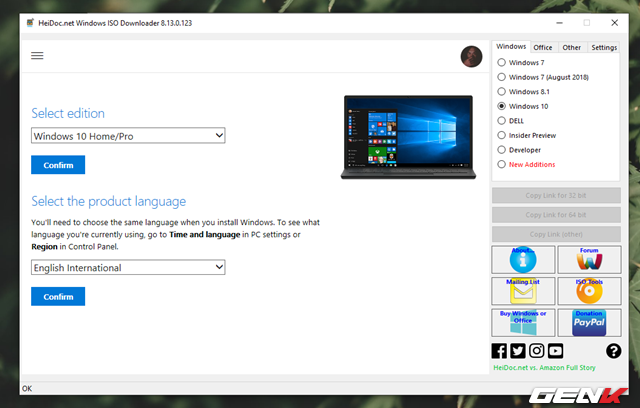Select the Windows 8.1 radio button

(502, 91)
